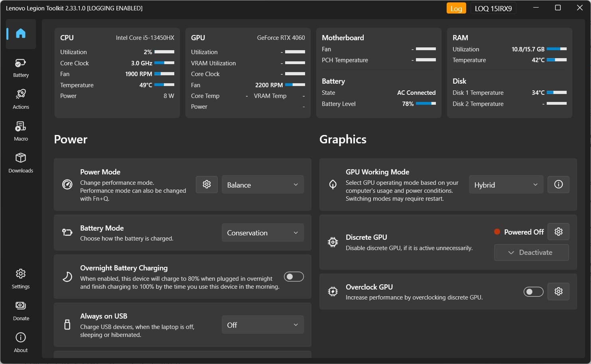This screenshot has width=591, height=364.
Task: Open the Home dashboard page
Action: (x=21, y=34)
